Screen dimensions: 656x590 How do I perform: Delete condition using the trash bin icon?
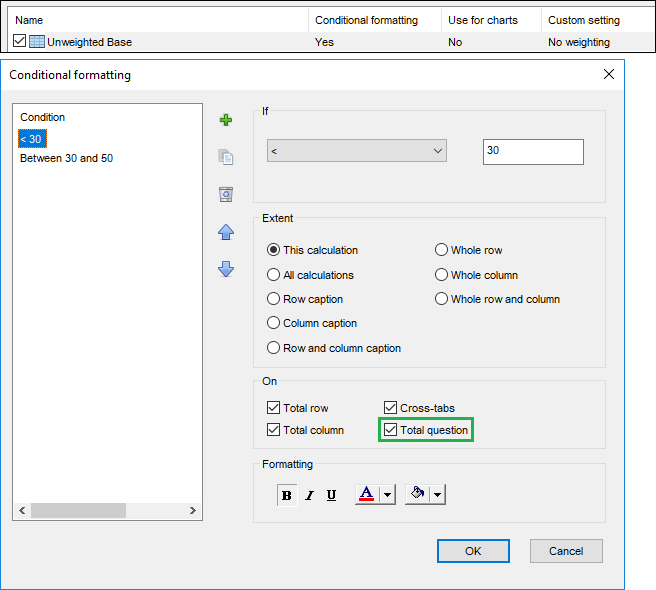226,194
